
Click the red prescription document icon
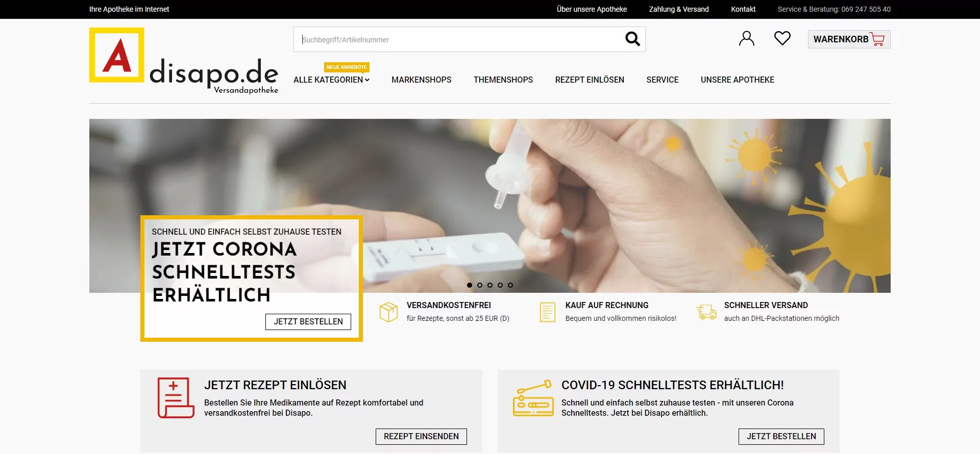pos(176,398)
